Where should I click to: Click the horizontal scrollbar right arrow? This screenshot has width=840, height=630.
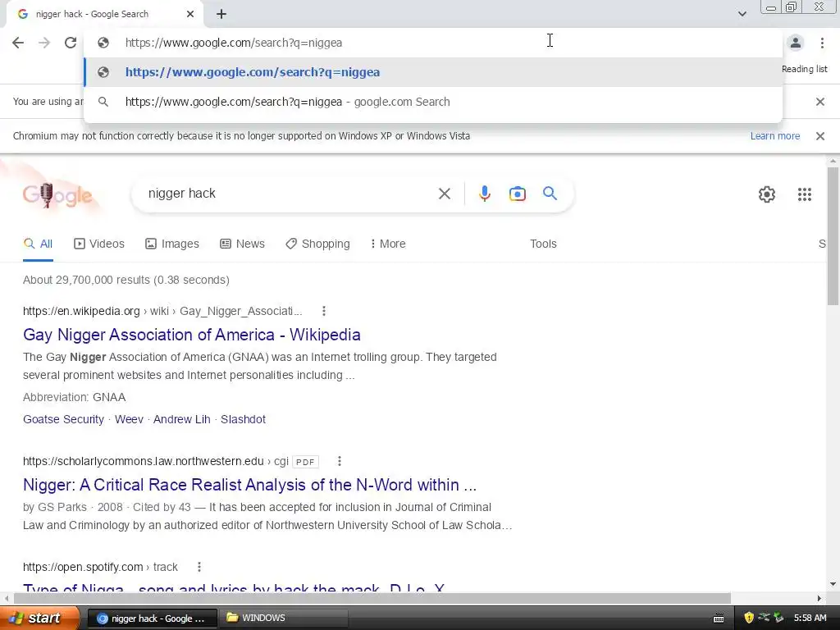click(x=819, y=598)
